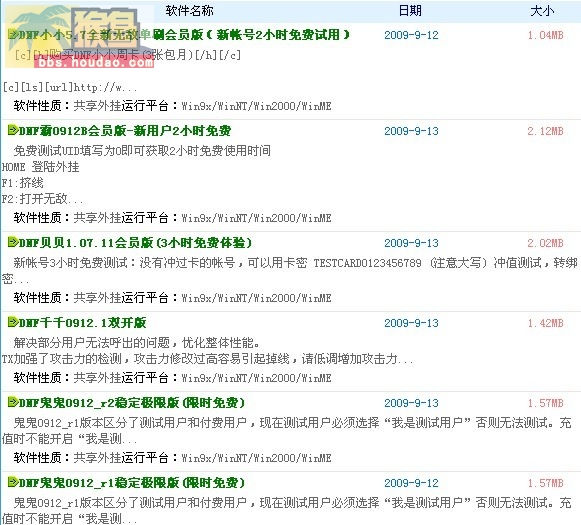Click the 软件性质 line under DNF小小

click(172, 106)
